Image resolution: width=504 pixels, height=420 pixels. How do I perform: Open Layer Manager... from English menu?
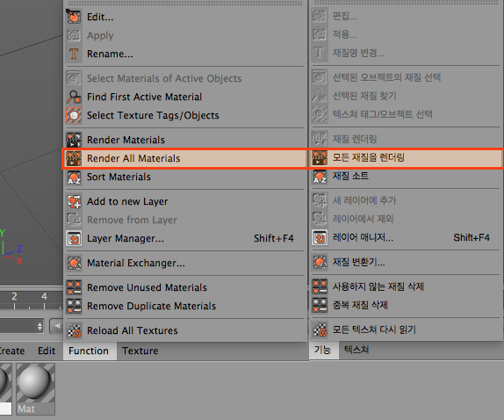click(184, 238)
